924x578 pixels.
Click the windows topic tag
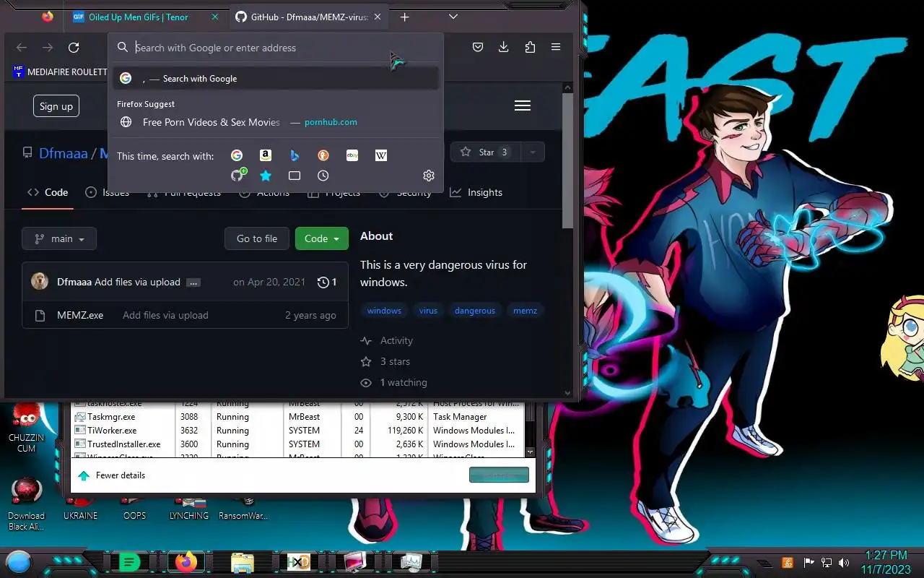384,311
